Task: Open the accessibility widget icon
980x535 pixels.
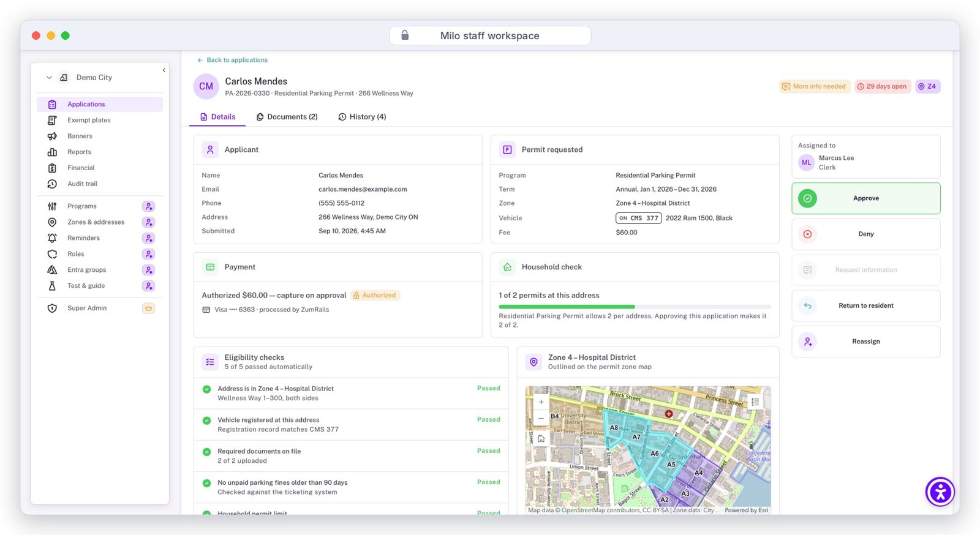Action: pos(940,492)
